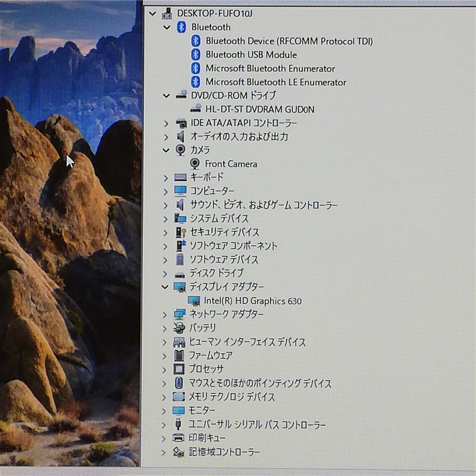Click the USB plug icon for ユニバーサル シリアル バス コントローラー
This screenshot has width=476, height=476.
(178, 424)
